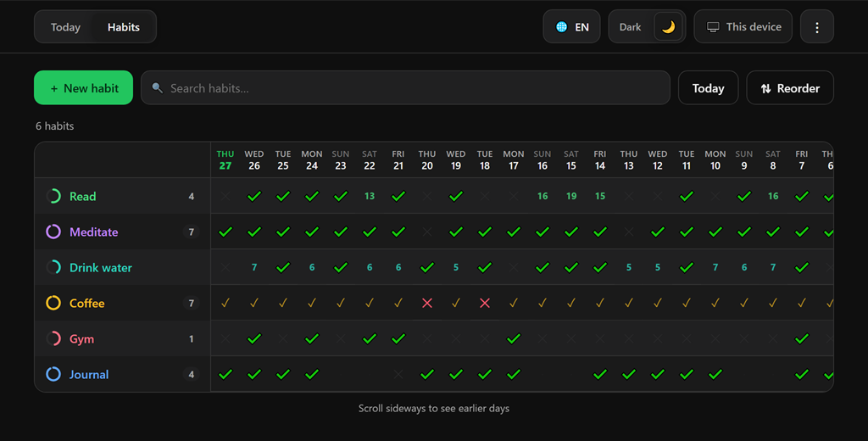The height and width of the screenshot is (441, 868).
Task: Toggle Meditate check for Thu 27
Action: [225, 232]
